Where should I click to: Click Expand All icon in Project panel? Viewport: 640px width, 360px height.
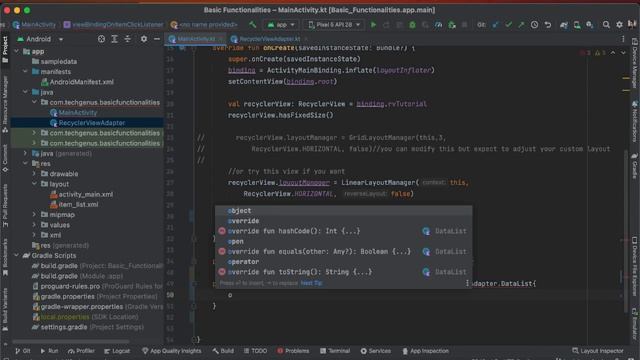pos(115,39)
